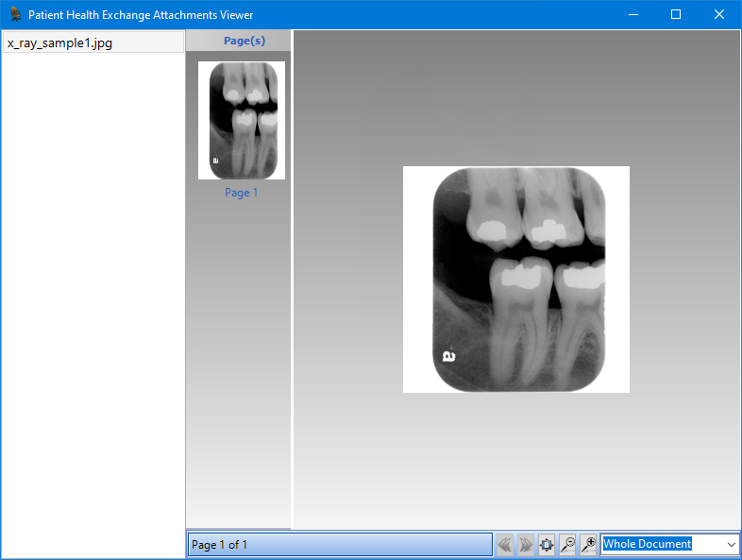This screenshot has height=560, width=742.
Task: Click empty space below the file list entry
Action: click(93, 283)
